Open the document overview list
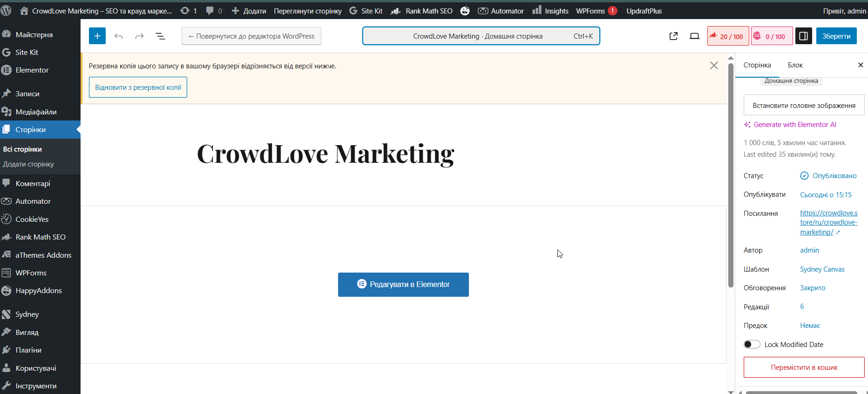 [160, 36]
